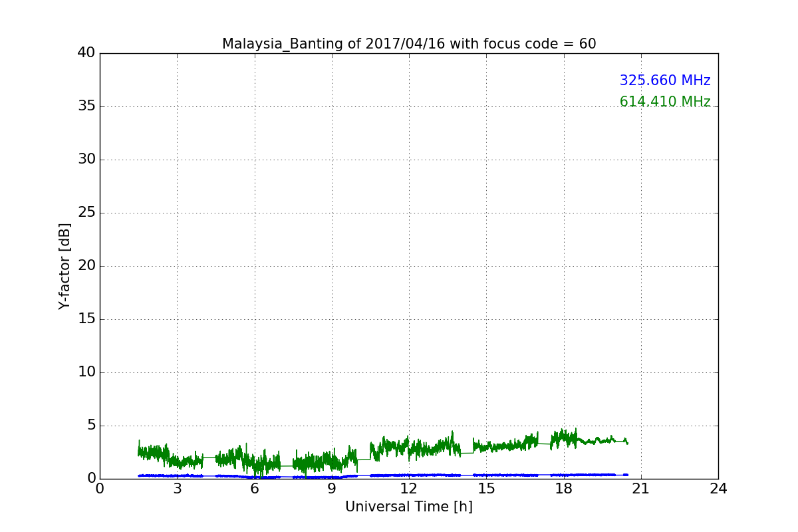
Task: Click the x-axis tick label '18'
Action: 564,489
